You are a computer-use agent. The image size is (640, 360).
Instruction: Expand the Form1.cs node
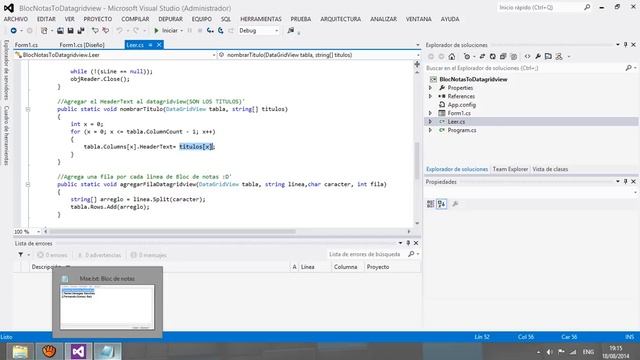(x=430, y=113)
